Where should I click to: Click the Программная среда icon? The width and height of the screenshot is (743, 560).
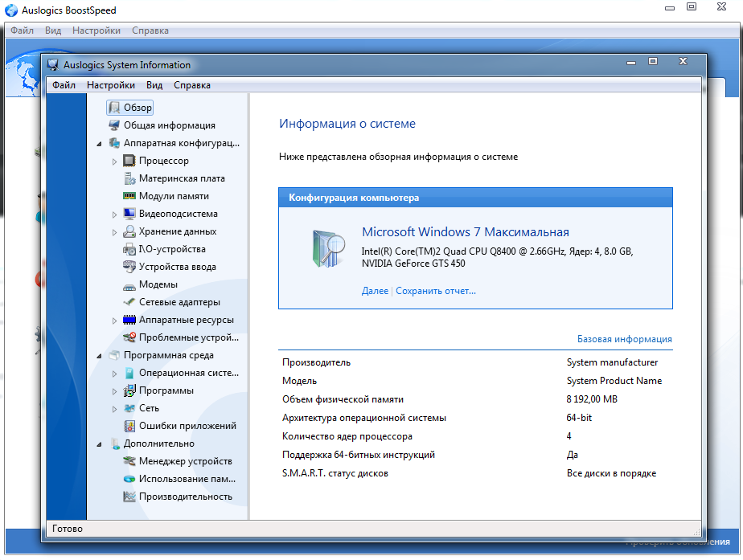[114, 355]
